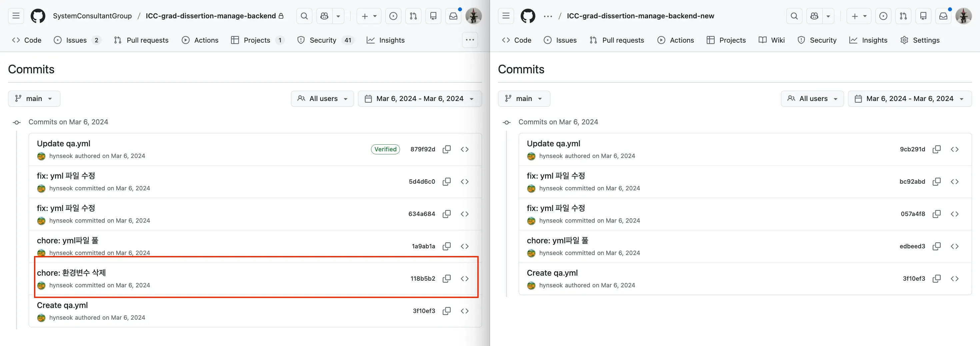Screen dimensions: 980x346
Task: Open Projects tab in left window
Action: 258,40
